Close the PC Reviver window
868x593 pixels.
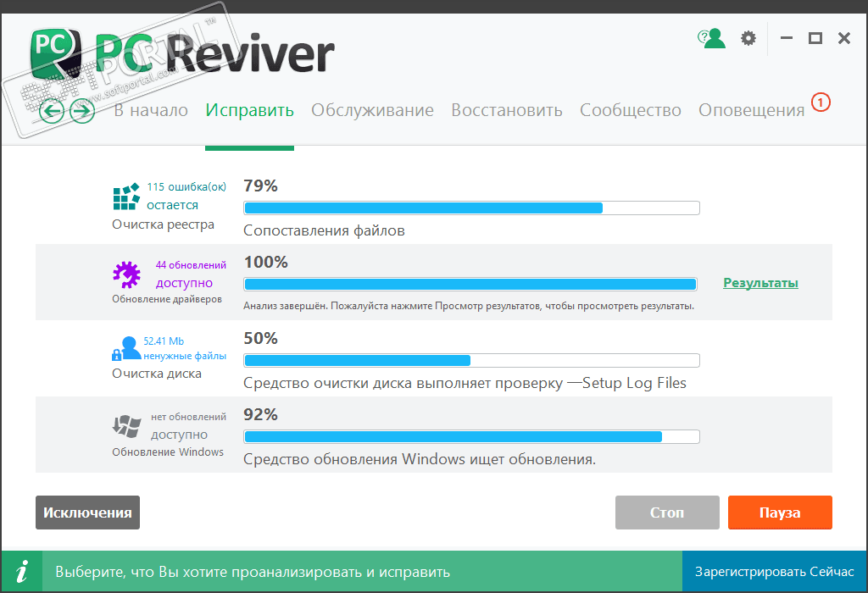tap(844, 38)
